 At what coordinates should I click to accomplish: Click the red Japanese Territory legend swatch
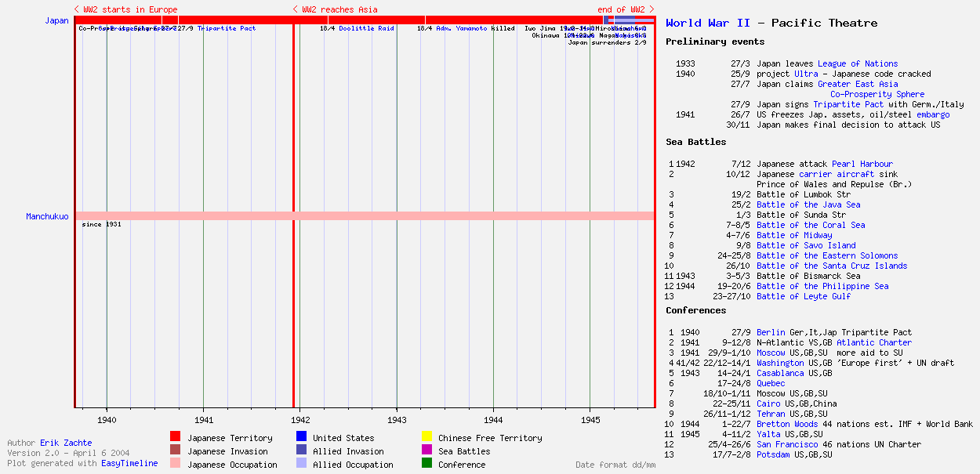click(x=176, y=438)
